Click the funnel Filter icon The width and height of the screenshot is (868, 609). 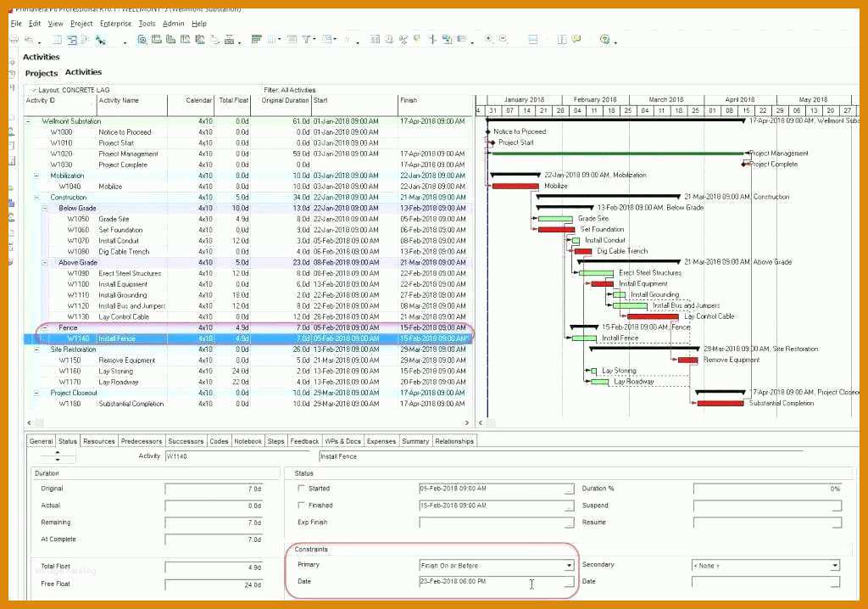(x=305, y=39)
